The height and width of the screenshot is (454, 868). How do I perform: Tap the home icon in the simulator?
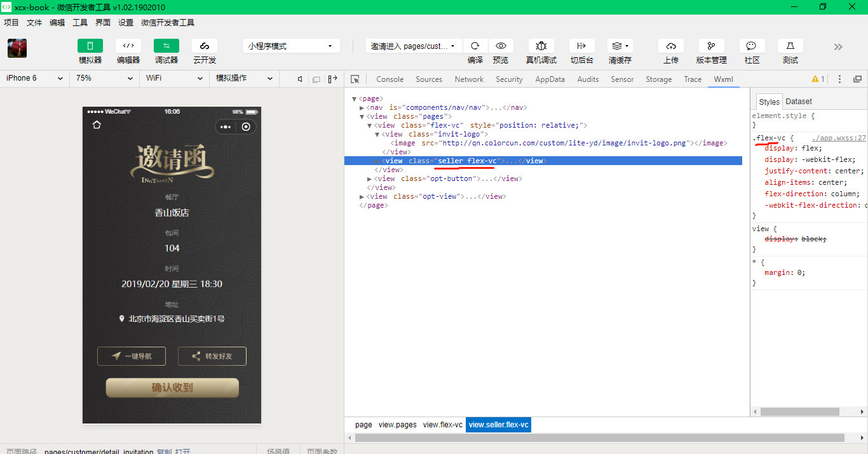tap(97, 125)
